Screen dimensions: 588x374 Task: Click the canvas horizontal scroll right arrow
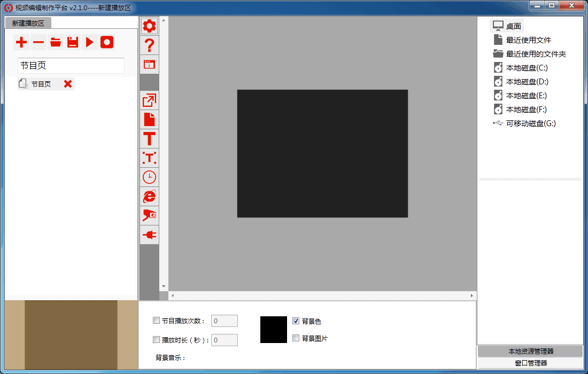point(472,295)
